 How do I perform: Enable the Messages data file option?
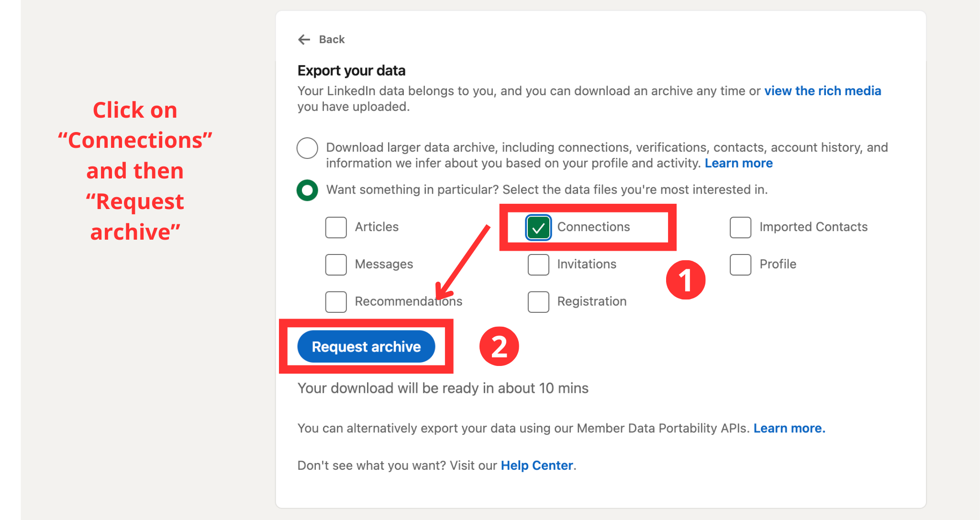[x=335, y=265]
